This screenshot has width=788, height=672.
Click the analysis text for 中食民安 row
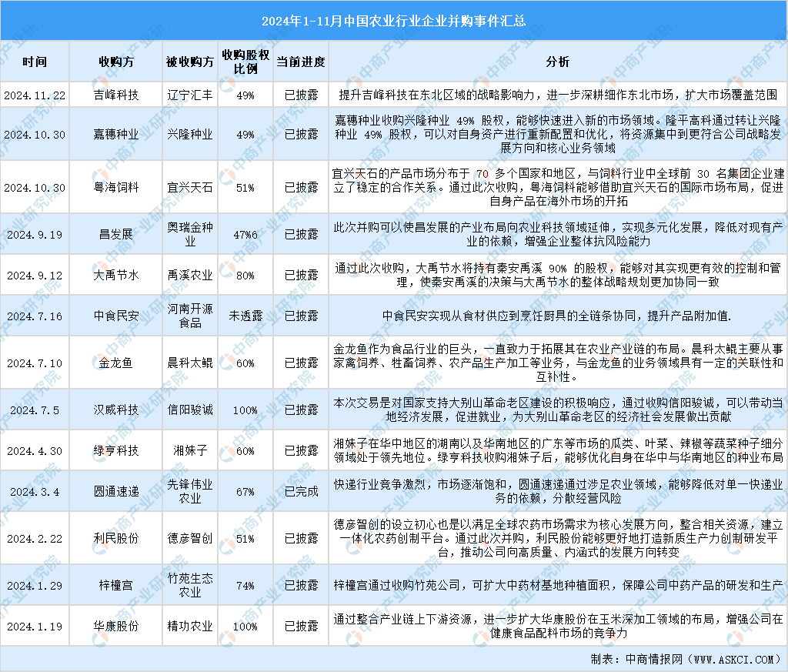557,316
